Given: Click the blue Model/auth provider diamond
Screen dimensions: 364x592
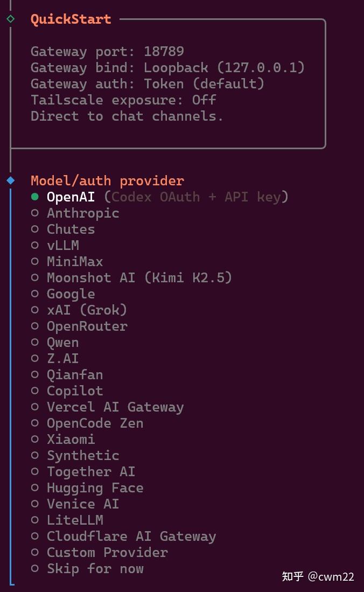Looking at the screenshot, I should coord(11,180).
